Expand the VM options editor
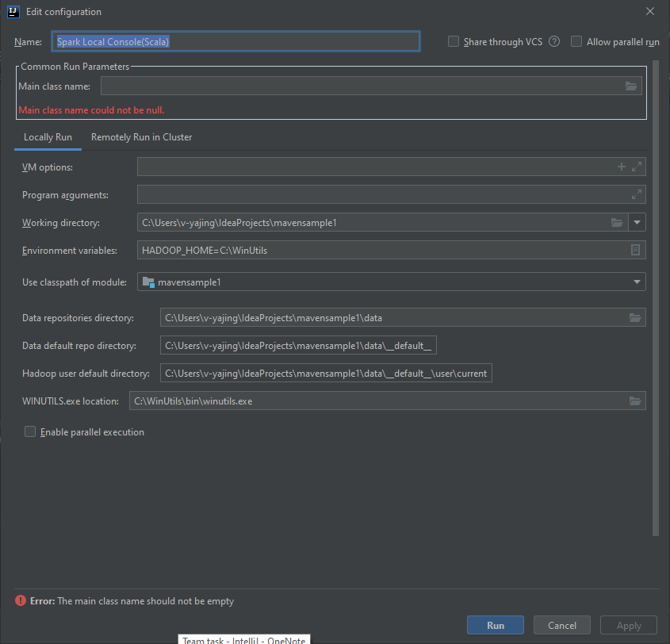Viewport: 670px width, 644px height. (636, 167)
